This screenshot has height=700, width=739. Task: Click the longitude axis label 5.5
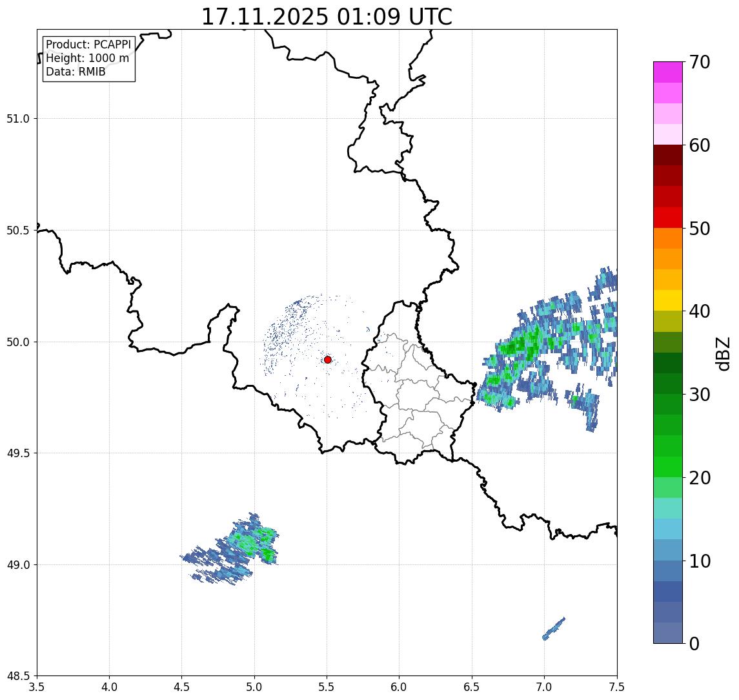coord(327,687)
